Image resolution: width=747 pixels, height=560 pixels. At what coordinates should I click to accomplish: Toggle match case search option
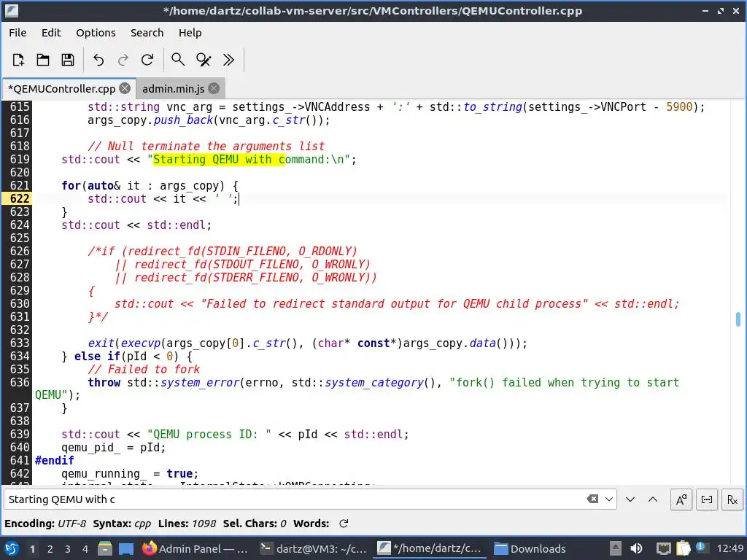click(681, 499)
